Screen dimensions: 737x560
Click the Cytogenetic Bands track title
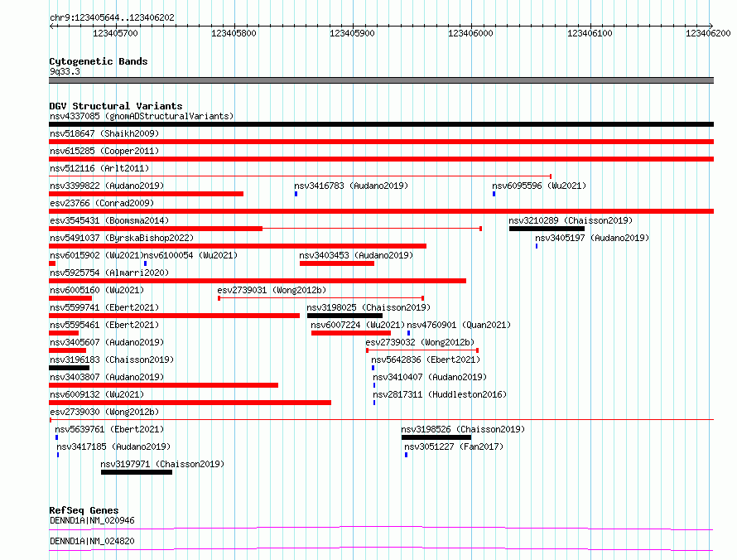(99, 61)
